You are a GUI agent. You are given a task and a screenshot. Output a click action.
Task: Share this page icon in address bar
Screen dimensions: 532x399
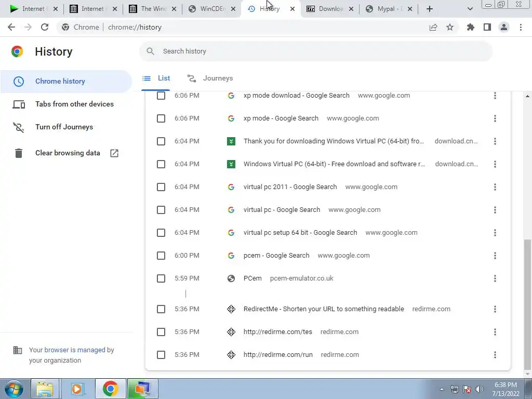click(433, 27)
